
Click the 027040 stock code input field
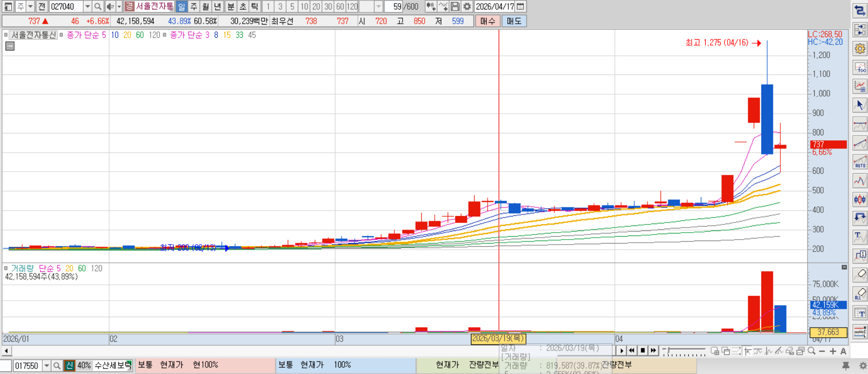click(x=66, y=7)
